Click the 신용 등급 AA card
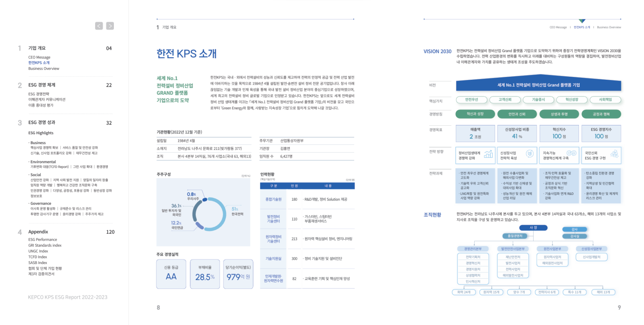644x325 pixels. click(171, 274)
